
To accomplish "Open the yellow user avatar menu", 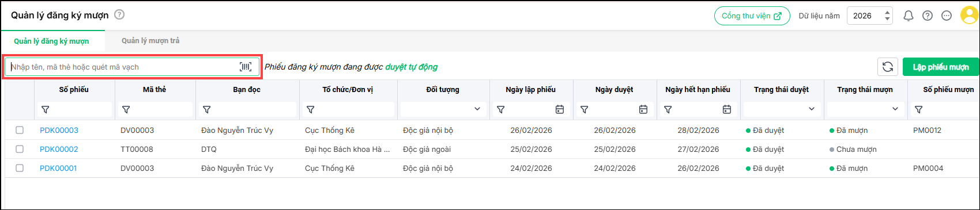I will pyautogui.click(x=969, y=16).
